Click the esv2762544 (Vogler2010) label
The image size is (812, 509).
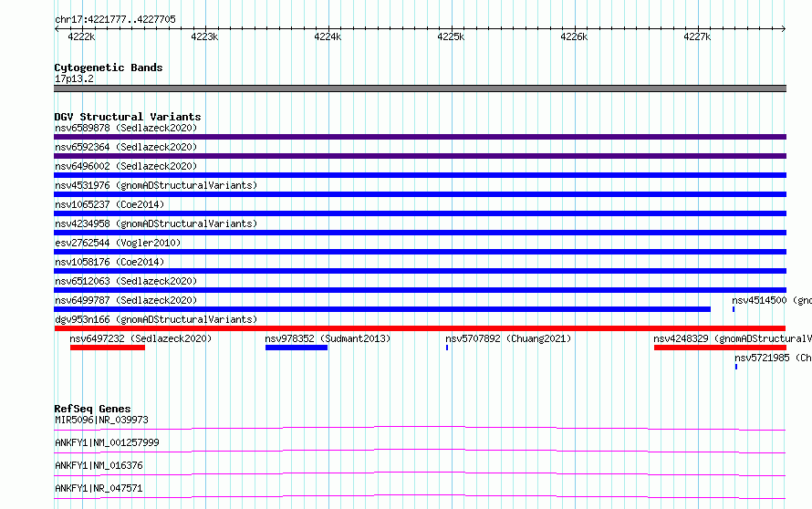[x=118, y=243]
